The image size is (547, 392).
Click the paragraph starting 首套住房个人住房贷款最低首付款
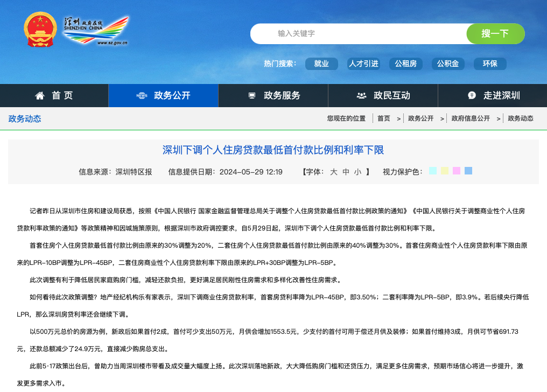tap(273, 254)
